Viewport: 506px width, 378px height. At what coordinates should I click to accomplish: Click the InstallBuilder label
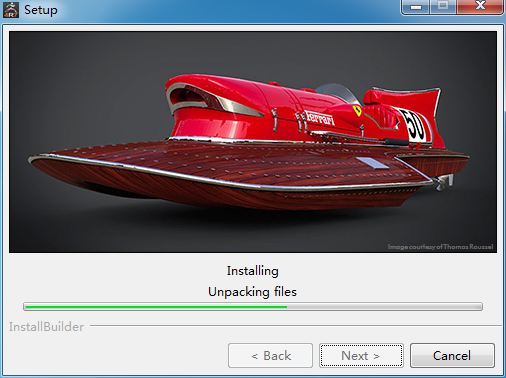pos(46,327)
